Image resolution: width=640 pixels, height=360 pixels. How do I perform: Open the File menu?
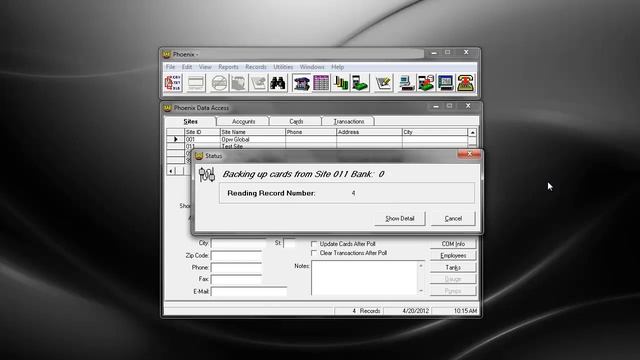[171, 67]
